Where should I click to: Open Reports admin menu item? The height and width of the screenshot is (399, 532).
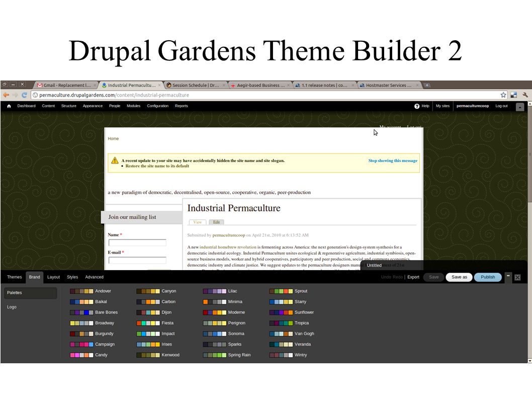click(x=182, y=106)
